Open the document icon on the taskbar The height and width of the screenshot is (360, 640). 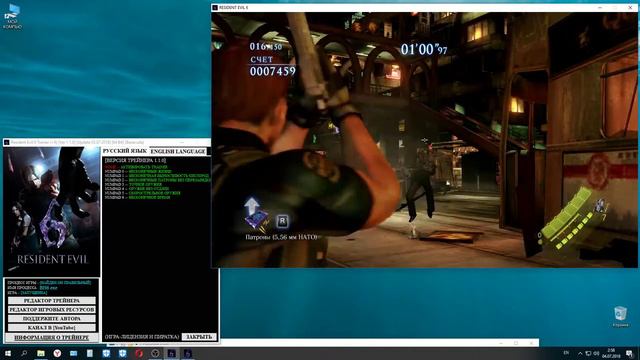tap(90, 353)
